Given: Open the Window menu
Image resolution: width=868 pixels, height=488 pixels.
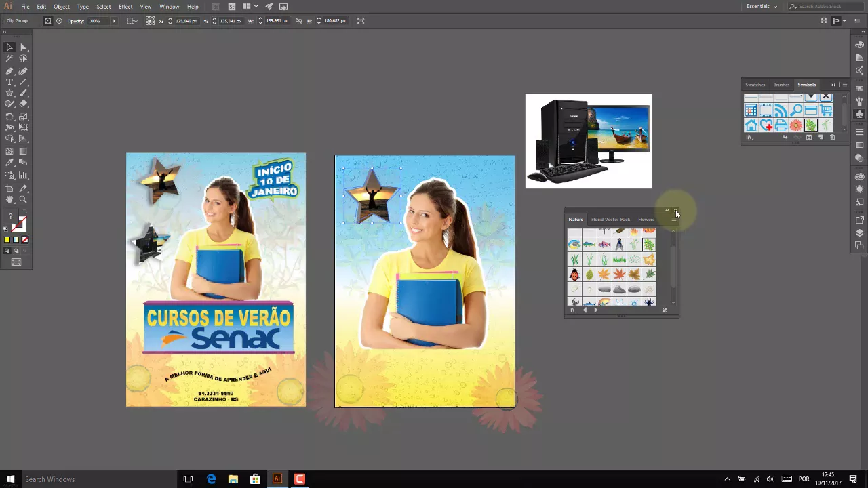Looking at the screenshot, I should click(x=170, y=6).
